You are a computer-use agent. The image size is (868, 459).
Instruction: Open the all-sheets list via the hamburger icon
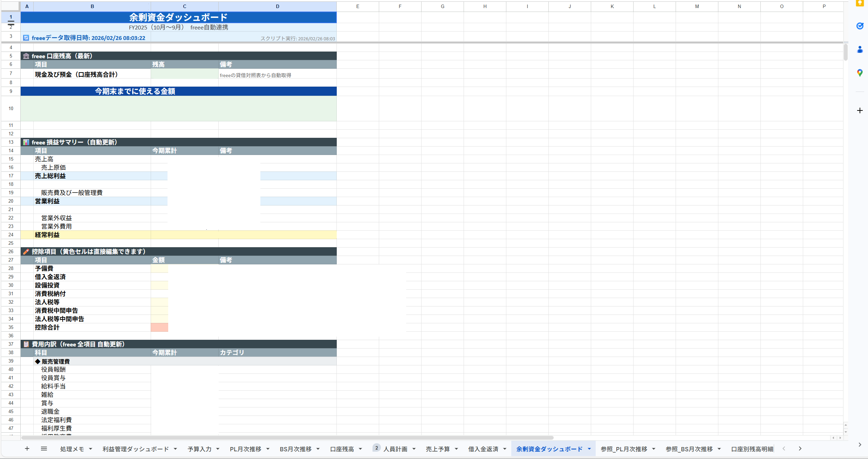pos(44,449)
